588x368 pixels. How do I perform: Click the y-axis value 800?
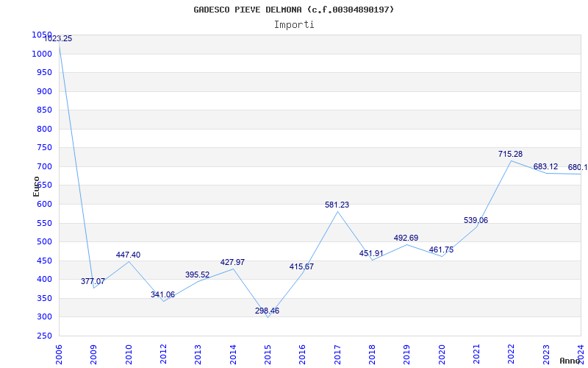(44, 130)
